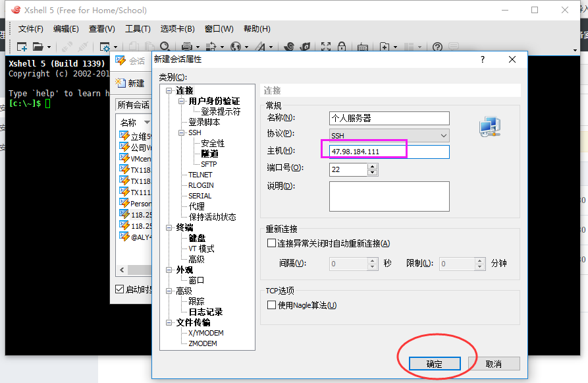The image size is (588, 383).
Task: Click left arrow of sessions list scrollbar
Action: tap(122, 270)
